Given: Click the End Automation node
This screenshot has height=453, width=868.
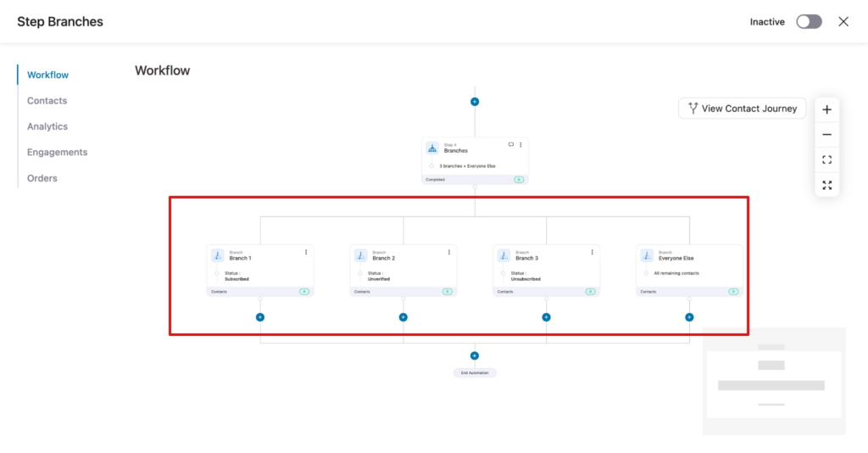Looking at the screenshot, I should (x=475, y=372).
